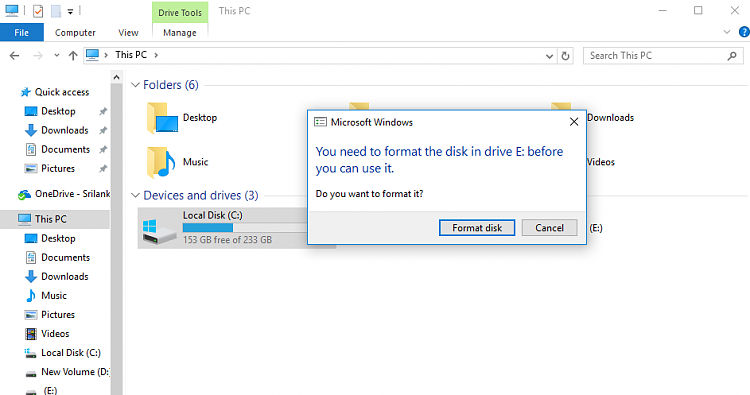This screenshot has width=750, height=395.
Task: Open Documents under This PC tree
Action: click(x=65, y=257)
